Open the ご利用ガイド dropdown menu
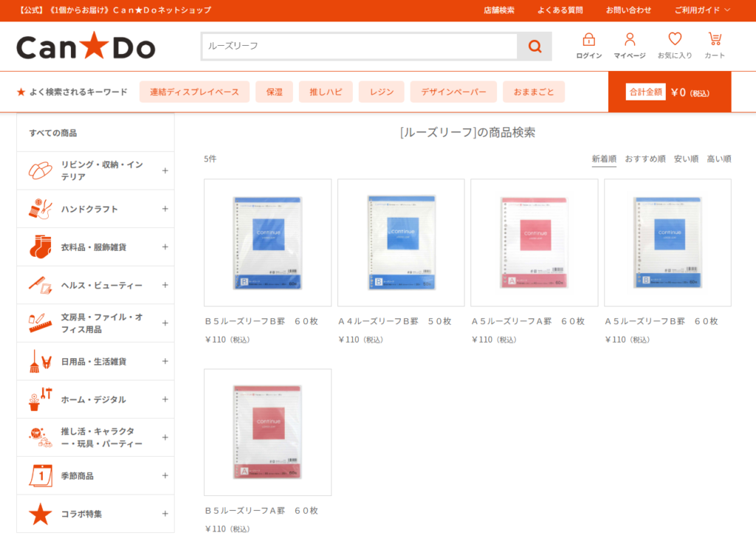This screenshot has height=547, width=756. (x=702, y=10)
